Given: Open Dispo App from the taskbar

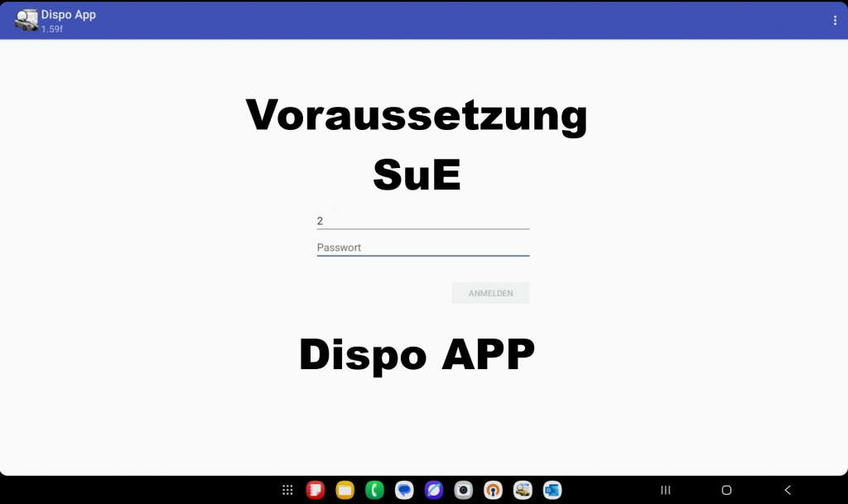Looking at the screenshot, I should (523, 490).
